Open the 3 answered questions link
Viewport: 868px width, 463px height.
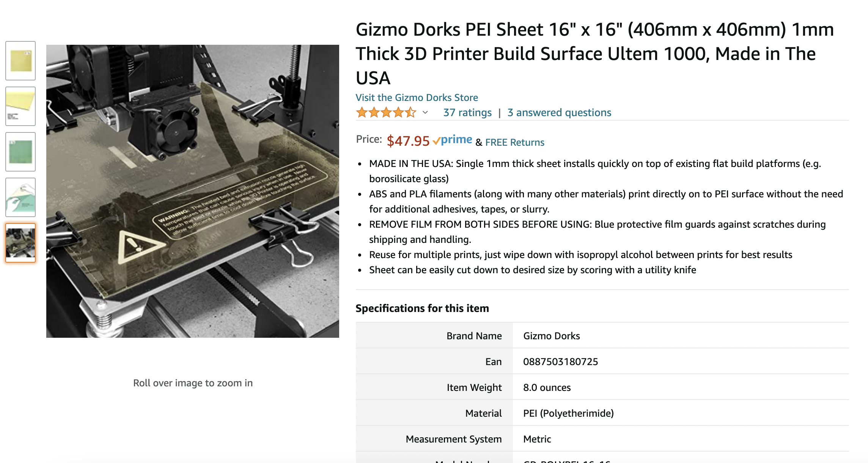coord(559,113)
